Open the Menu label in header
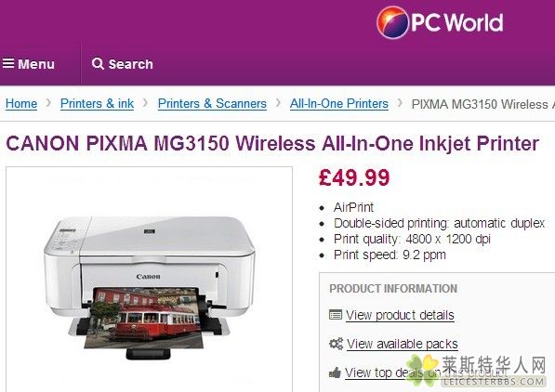The height and width of the screenshot is (392, 555). (36, 64)
